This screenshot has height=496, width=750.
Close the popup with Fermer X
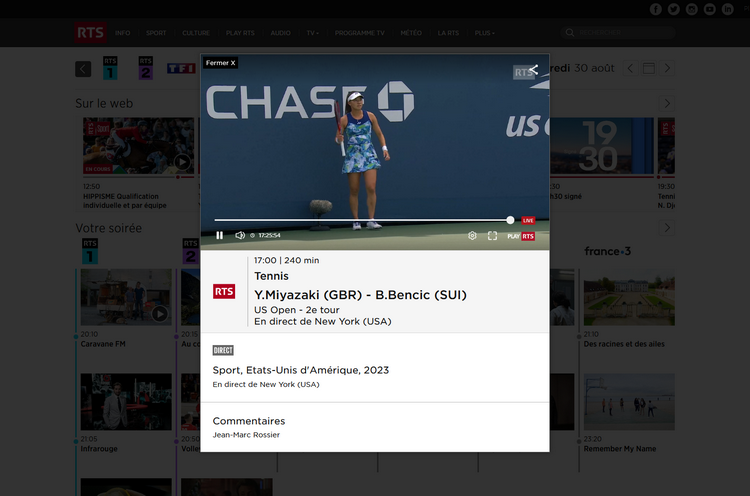click(x=221, y=63)
